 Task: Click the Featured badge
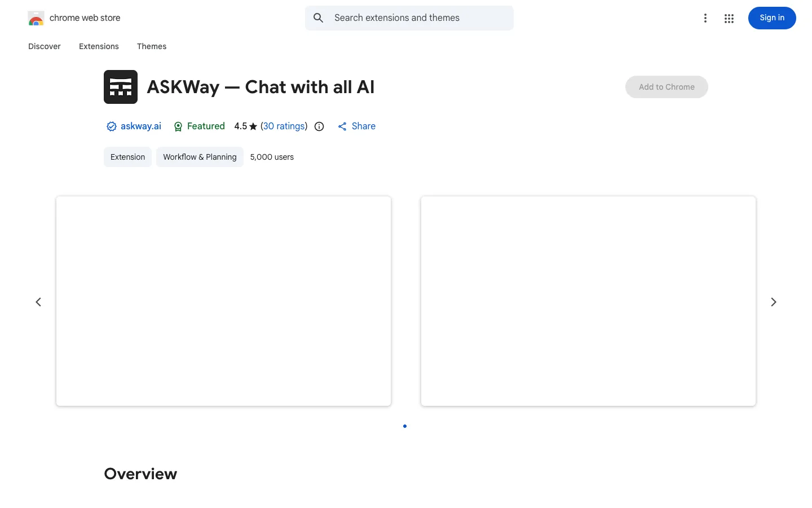(199, 126)
